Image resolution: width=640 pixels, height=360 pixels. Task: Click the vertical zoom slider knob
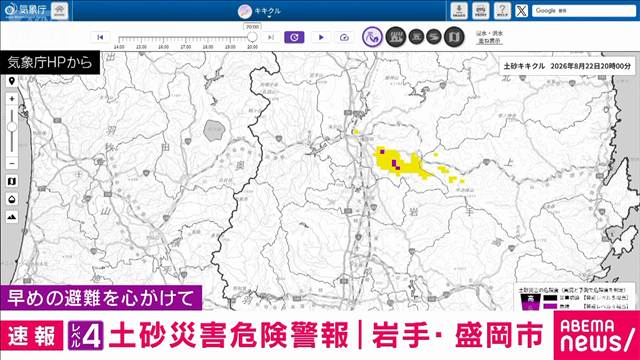pyautogui.click(x=12, y=127)
